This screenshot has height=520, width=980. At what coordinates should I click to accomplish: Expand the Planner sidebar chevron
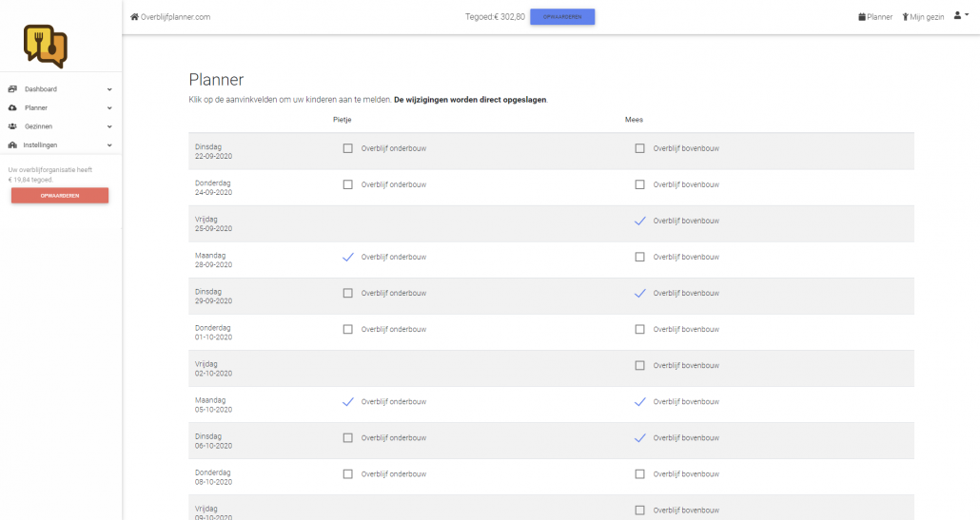point(109,108)
